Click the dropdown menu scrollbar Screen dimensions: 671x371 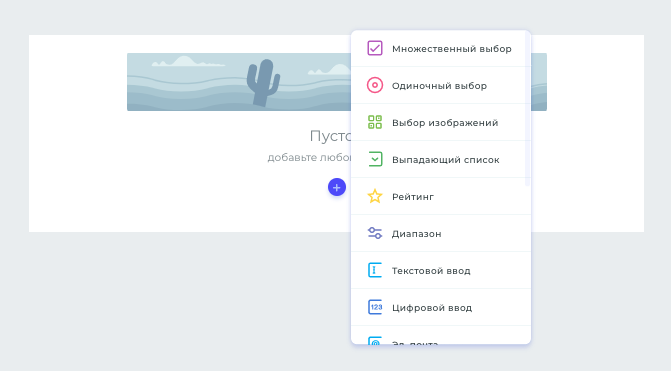click(527, 109)
